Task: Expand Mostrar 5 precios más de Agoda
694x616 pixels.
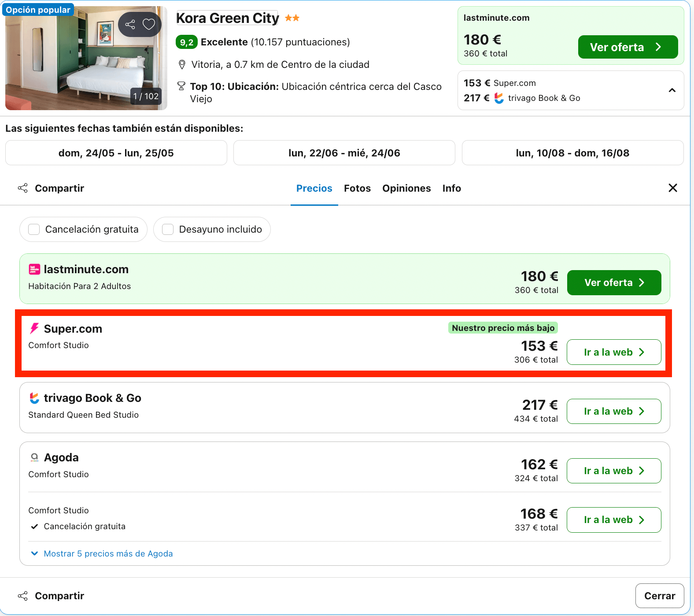Action: click(102, 553)
